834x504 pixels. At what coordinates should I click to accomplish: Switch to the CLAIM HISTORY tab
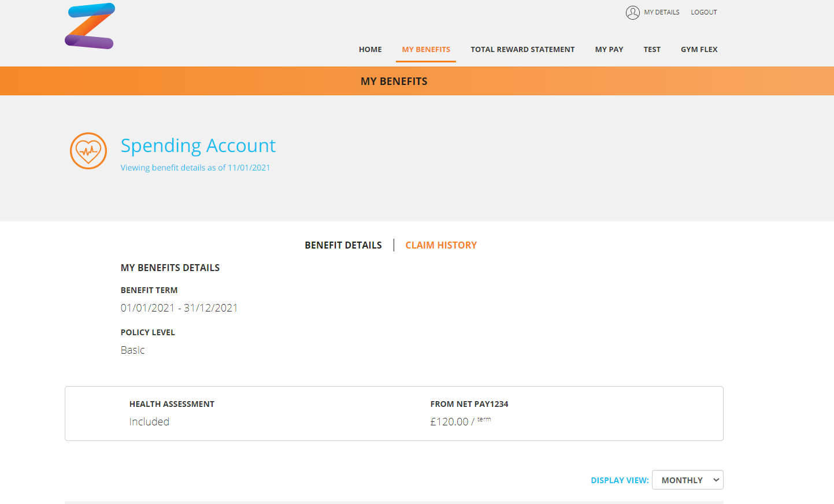(x=441, y=245)
